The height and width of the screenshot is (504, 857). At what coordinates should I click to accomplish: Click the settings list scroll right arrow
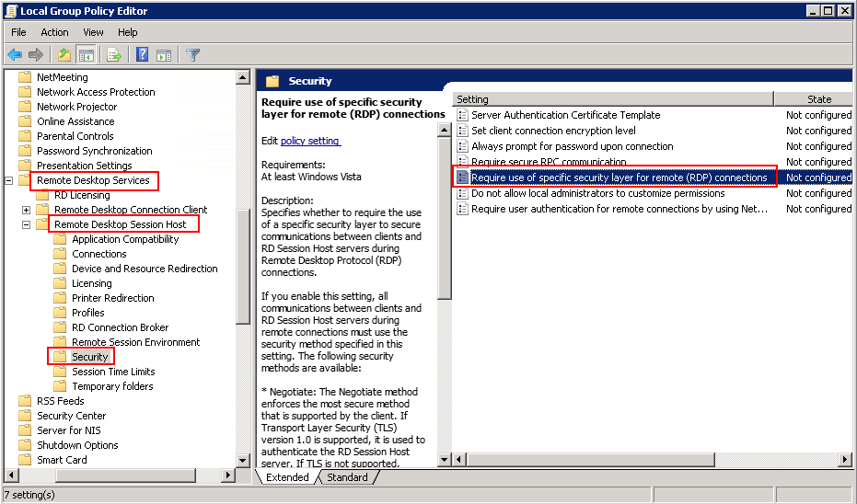tap(846, 460)
